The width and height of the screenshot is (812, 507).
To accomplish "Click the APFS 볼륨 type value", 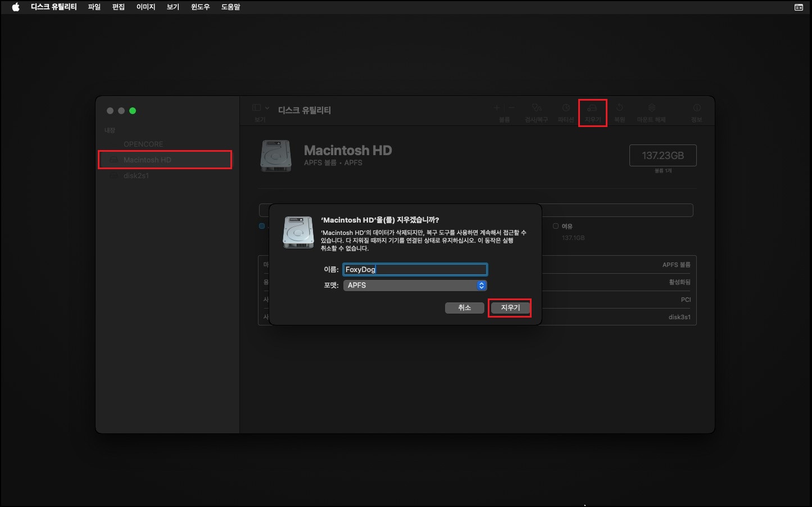I will (x=676, y=264).
